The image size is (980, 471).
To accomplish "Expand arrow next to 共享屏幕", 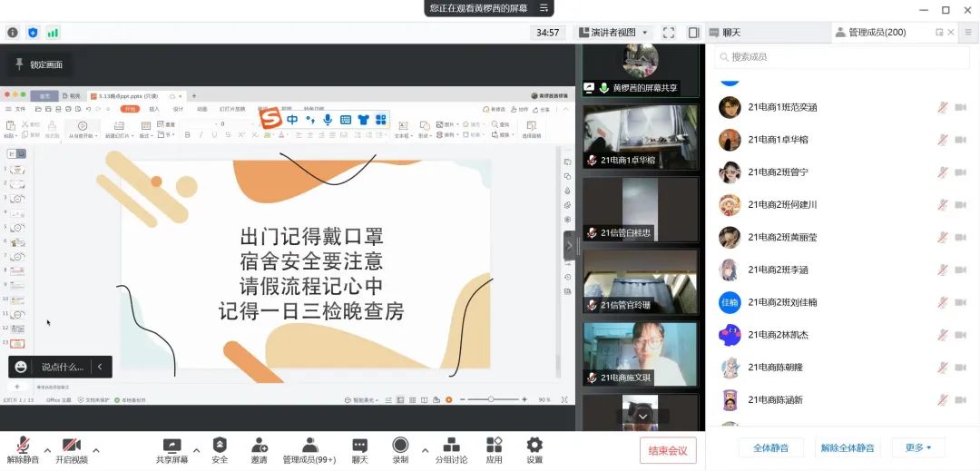I will [x=196, y=448].
